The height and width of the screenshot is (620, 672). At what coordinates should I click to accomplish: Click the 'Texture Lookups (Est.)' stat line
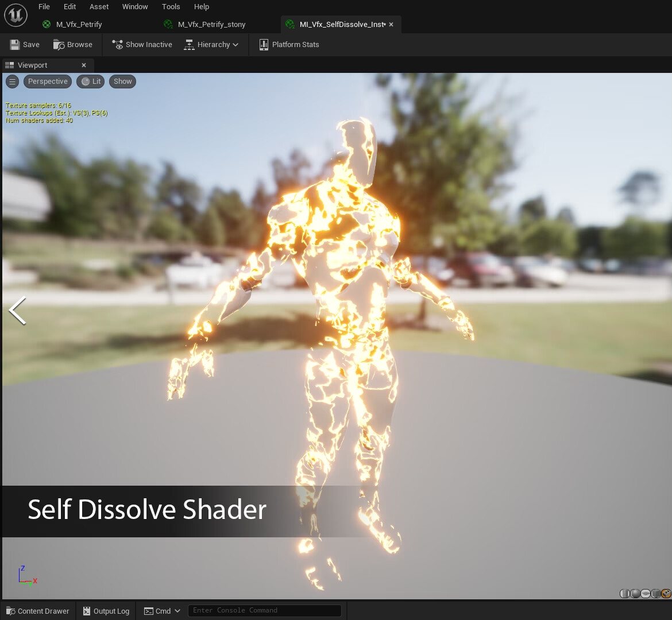(56, 113)
